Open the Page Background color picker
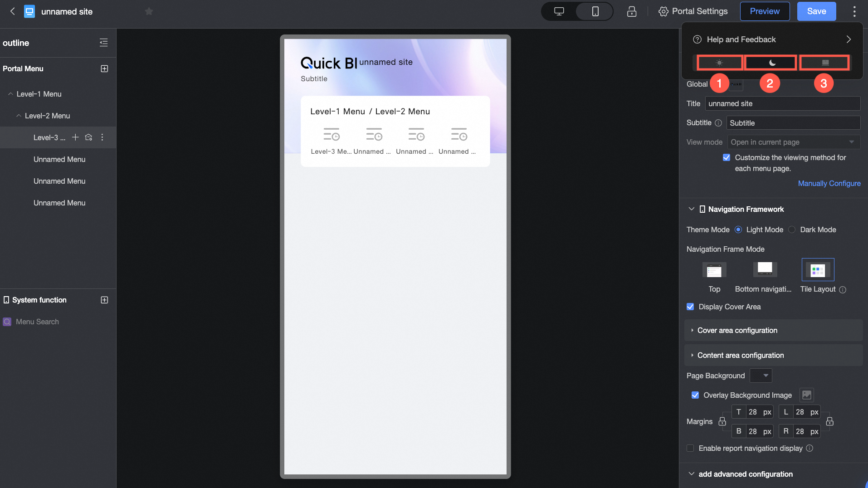 (761, 376)
